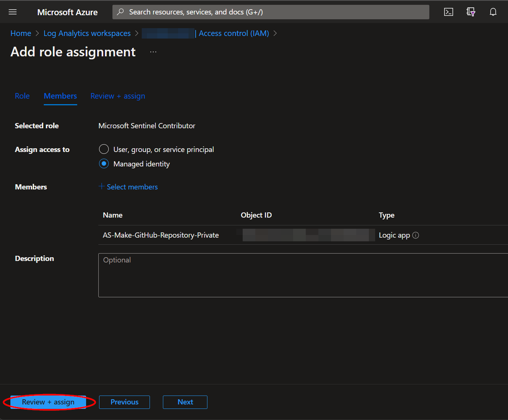Click the Review + assign button
Screen dimensions: 508x420
pos(48,402)
